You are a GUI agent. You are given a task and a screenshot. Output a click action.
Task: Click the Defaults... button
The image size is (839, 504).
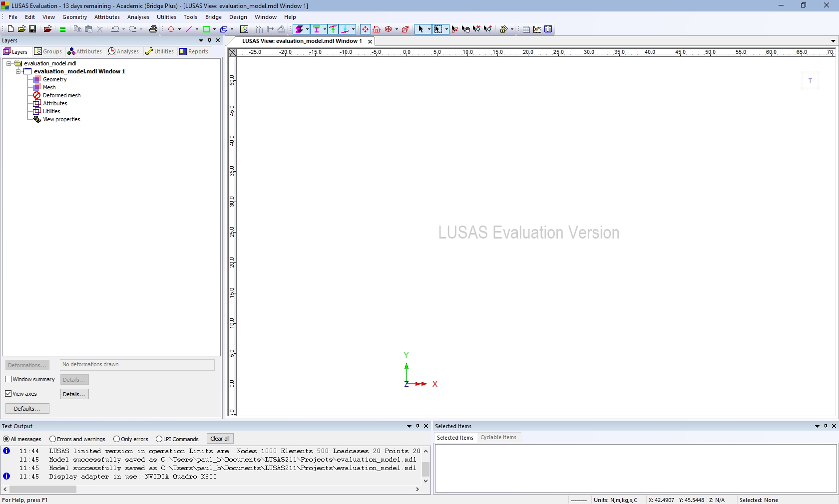point(27,409)
